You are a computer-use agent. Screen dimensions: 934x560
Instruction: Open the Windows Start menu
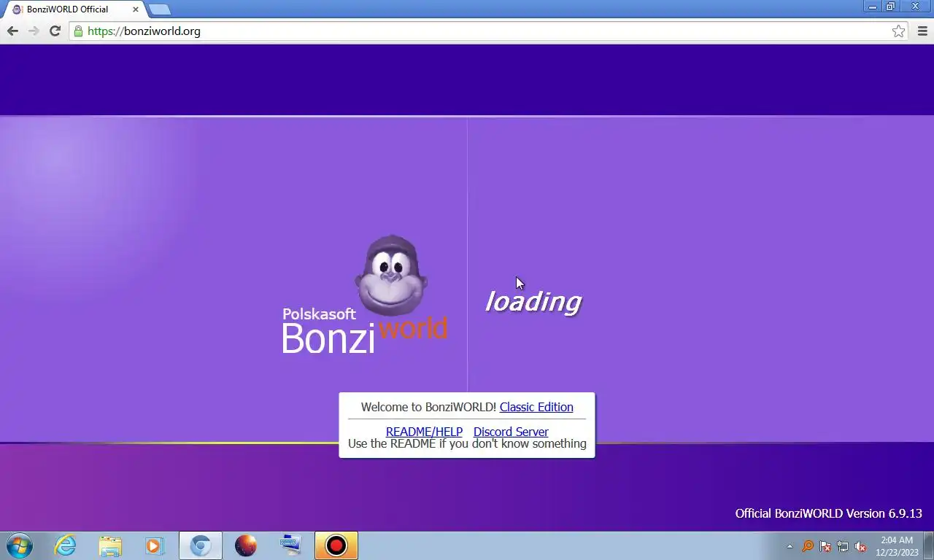pos(20,545)
